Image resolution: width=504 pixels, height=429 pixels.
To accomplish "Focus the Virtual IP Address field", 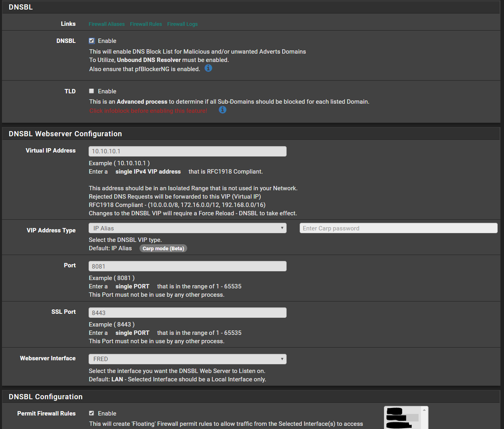I will tap(187, 151).
